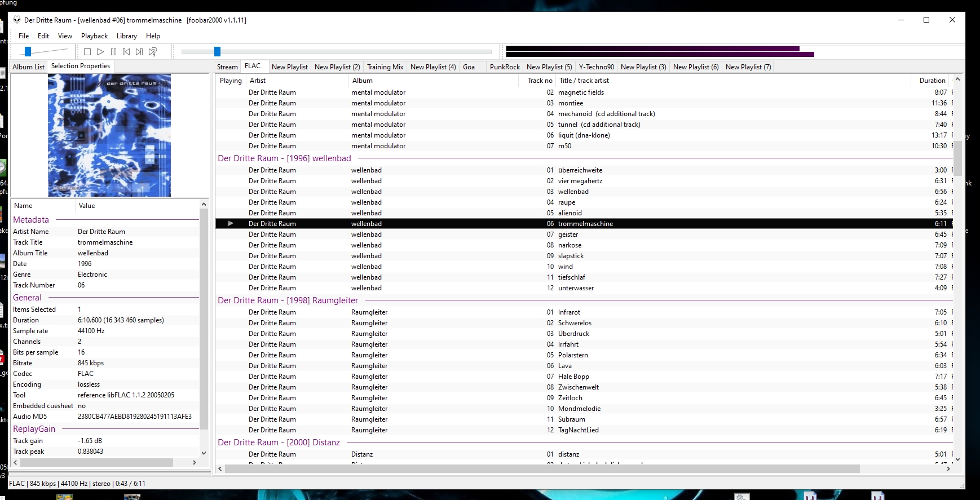Open the Playback menu
The image size is (980, 500).
pos(94,36)
